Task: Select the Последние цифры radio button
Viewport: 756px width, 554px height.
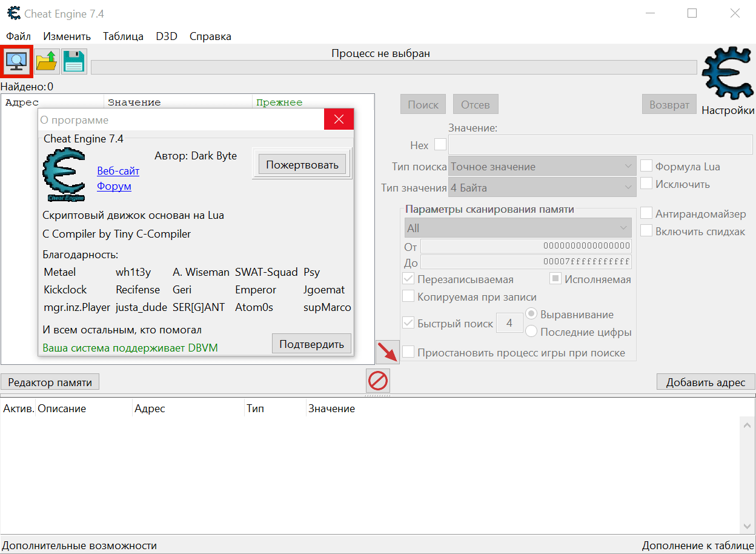Action: (531, 332)
